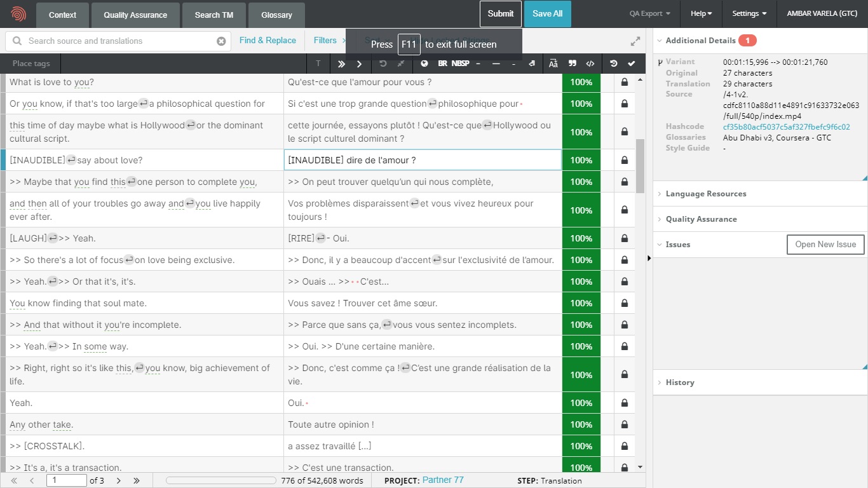Insert a BR line break tag

[x=442, y=64]
